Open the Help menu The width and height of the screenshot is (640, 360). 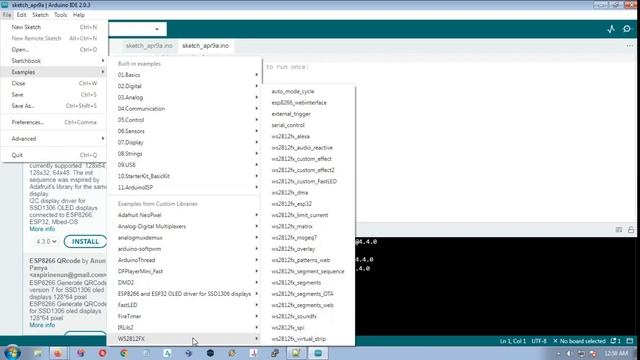tap(79, 15)
